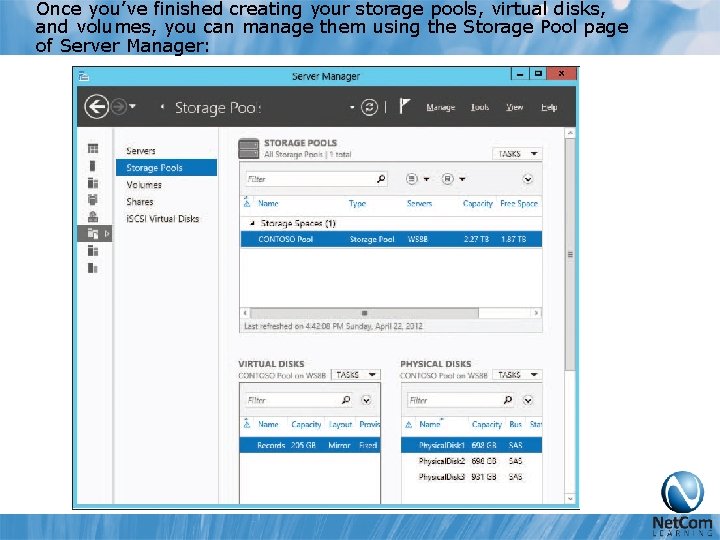Select Shares in the navigation list
The width and height of the screenshot is (720, 540).
click(x=140, y=202)
